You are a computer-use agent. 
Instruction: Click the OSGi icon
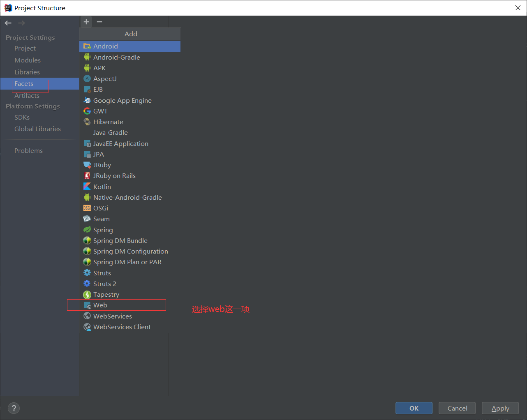click(87, 208)
